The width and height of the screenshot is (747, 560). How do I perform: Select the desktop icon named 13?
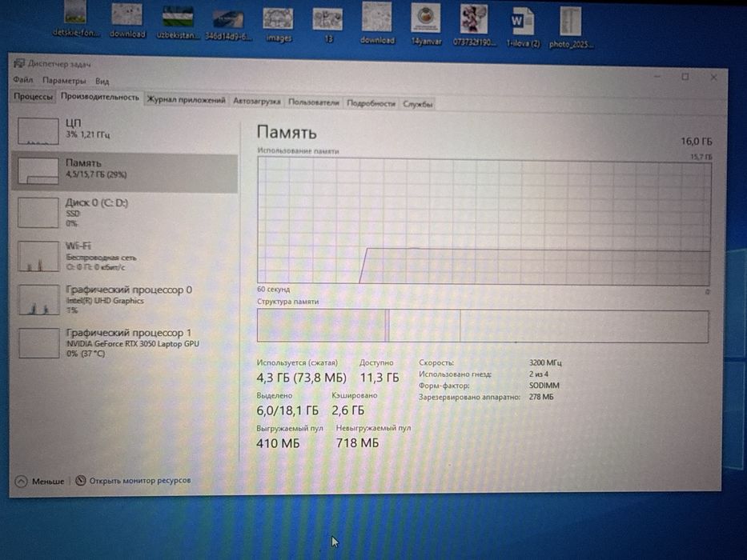click(x=327, y=26)
